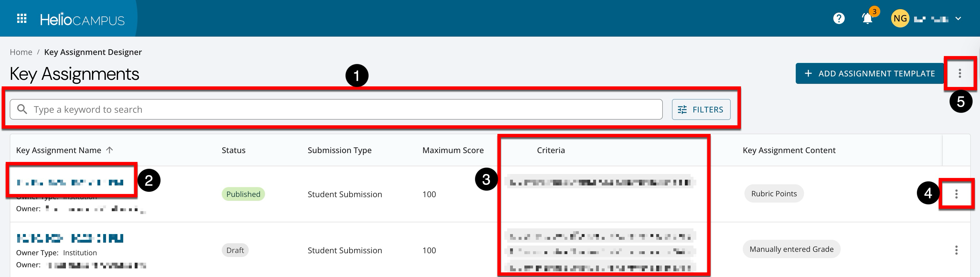Viewport: 980px width, 277px height.
Task: Click the HelioCampus logo
Action: [x=82, y=19]
